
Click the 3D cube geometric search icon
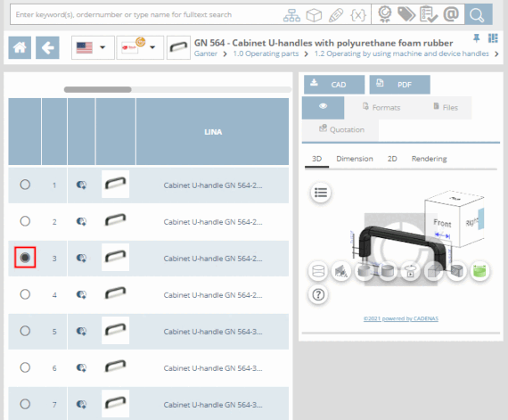coord(314,15)
